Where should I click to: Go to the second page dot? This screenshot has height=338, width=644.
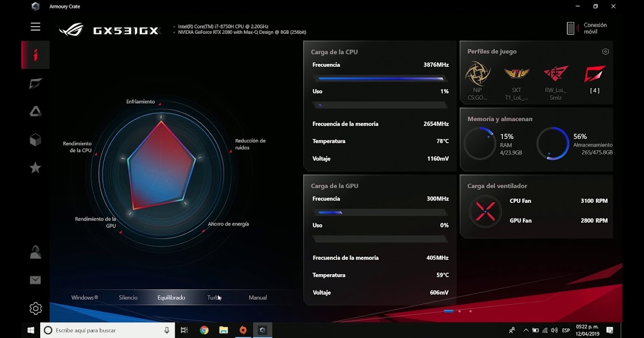[460, 311]
